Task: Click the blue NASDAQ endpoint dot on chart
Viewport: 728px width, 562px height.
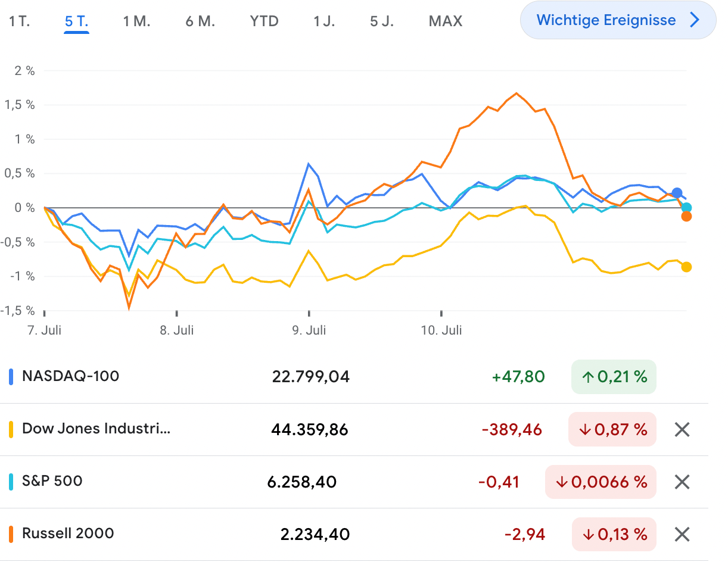Action: 677,193
